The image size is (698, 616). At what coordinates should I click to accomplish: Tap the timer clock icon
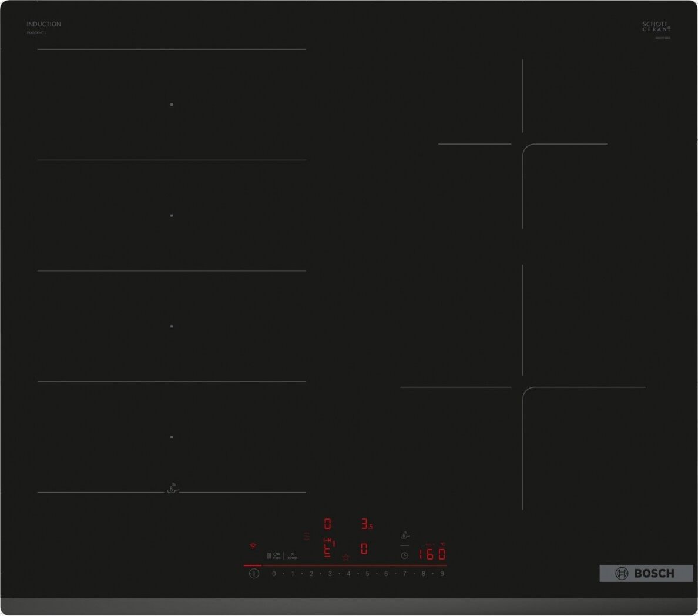pos(404,555)
